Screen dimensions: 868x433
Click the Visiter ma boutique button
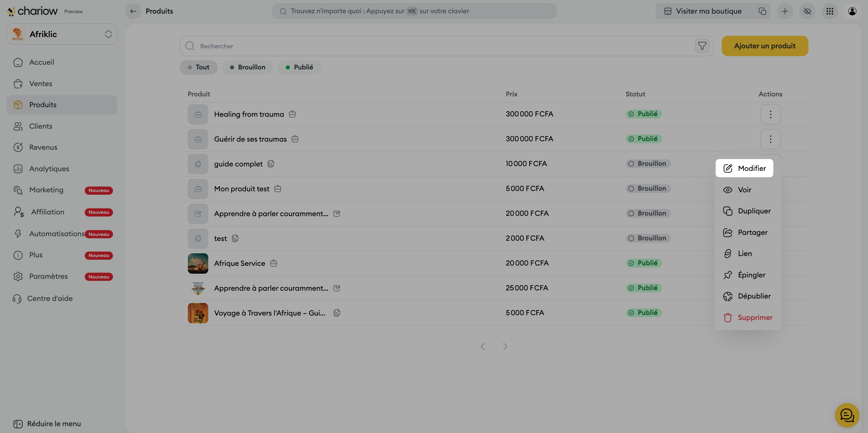(704, 11)
